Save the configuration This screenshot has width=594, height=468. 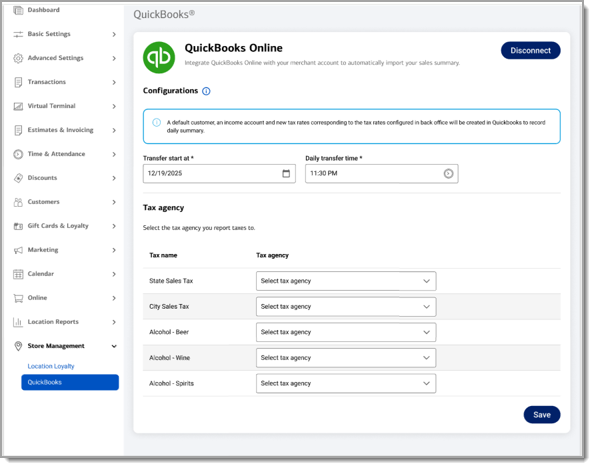coord(542,415)
